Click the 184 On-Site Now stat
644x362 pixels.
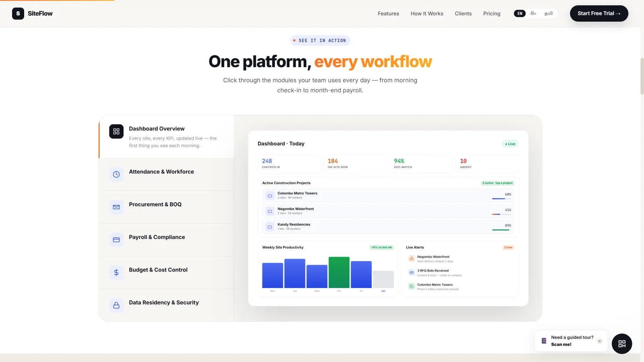tap(355, 164)
